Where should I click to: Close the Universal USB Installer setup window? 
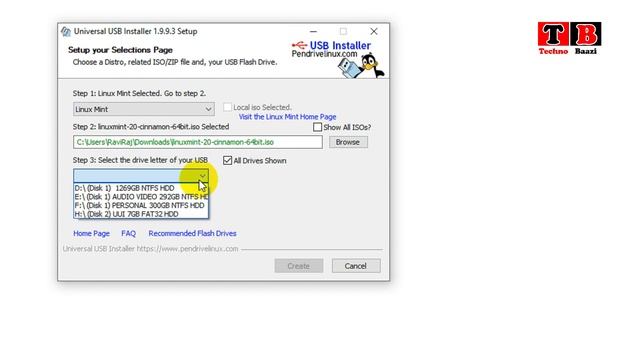[x=373, y=31]
